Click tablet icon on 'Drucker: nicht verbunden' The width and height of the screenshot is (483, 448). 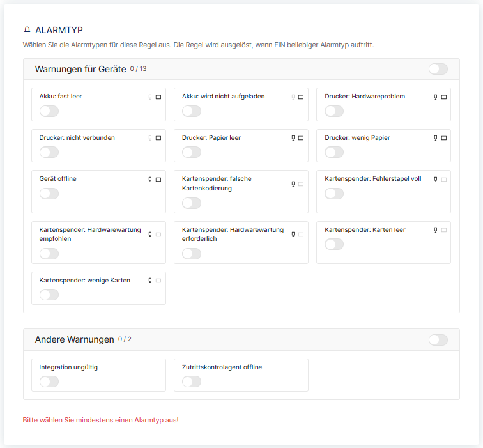pyautogui.click(x=158, y=138)
